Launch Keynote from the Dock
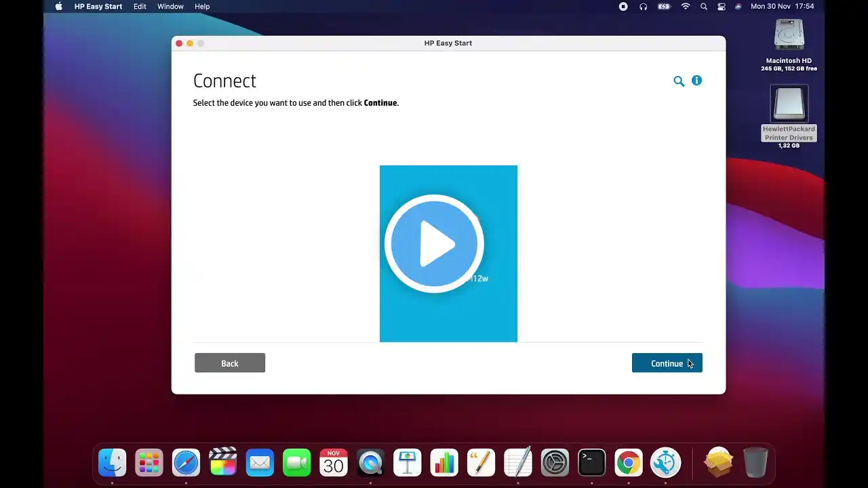 408,463
